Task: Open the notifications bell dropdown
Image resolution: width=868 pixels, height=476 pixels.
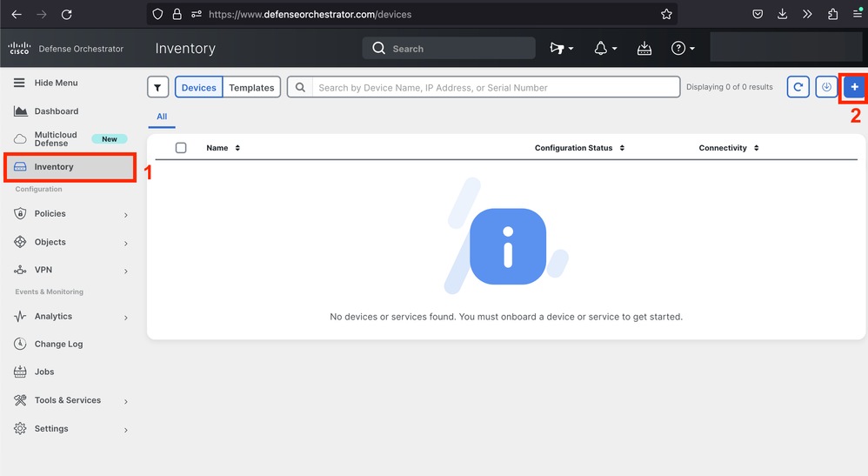Action: tap(605, 48)
